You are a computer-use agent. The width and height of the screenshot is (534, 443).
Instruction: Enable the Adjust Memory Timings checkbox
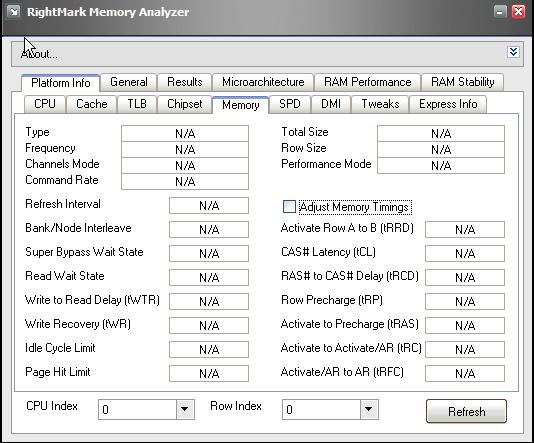click(x=289, y=207)
